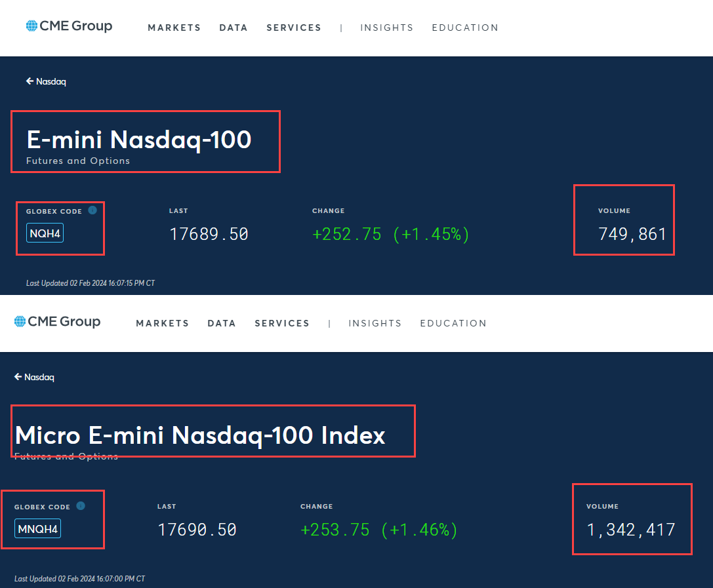Image resolution: width=713 pixels, height=588 pixels.
Task: Open EDUCATION menu in the top header
Action: 464,28
